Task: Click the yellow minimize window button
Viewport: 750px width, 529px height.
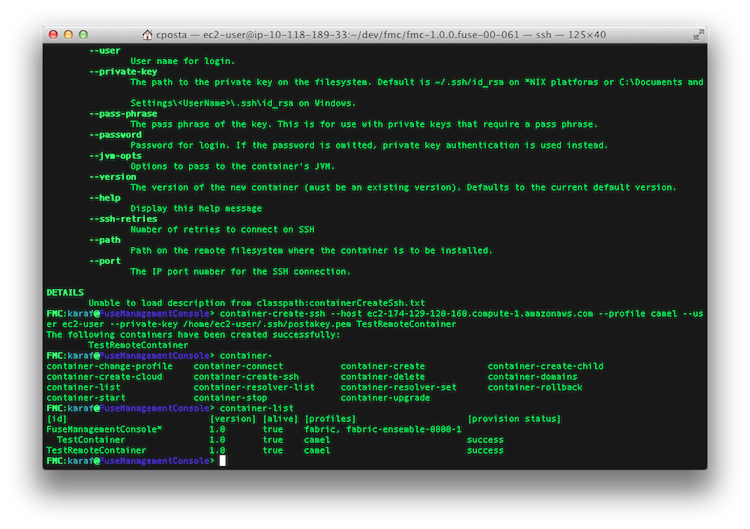Action: pyautogui.click(x=68, y=34)
